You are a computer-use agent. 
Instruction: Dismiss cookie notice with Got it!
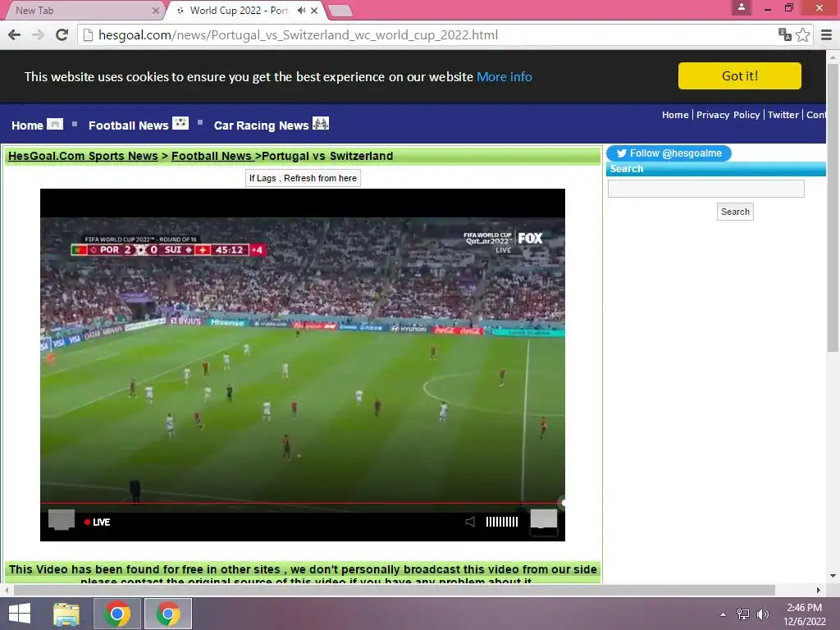(x=739, y=75)
